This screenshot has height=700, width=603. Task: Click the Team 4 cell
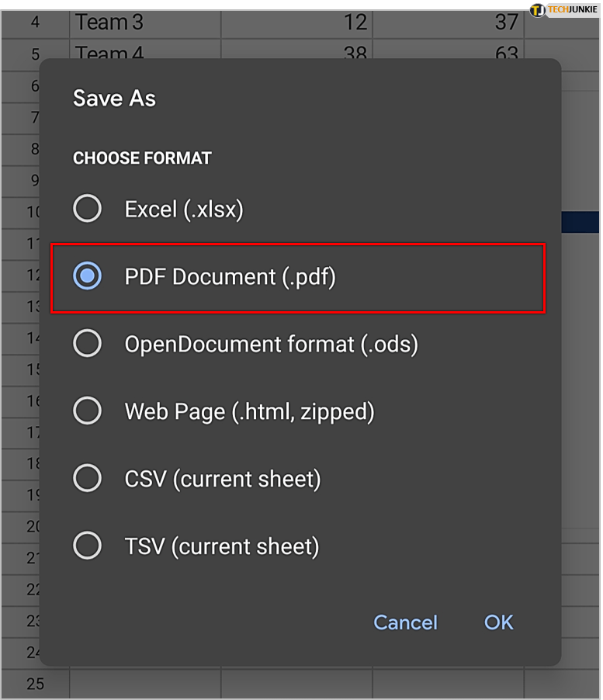click(x=145, y=51)
